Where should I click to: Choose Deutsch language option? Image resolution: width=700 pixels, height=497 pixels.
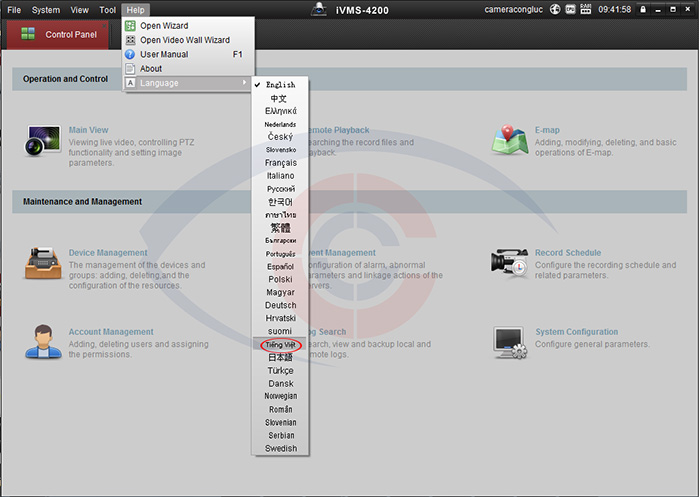(280, 305)
